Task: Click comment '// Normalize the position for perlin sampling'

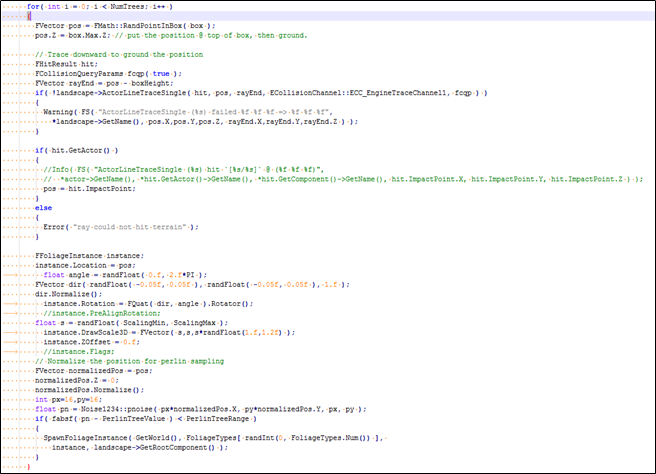Action: [x=129, y=362]
